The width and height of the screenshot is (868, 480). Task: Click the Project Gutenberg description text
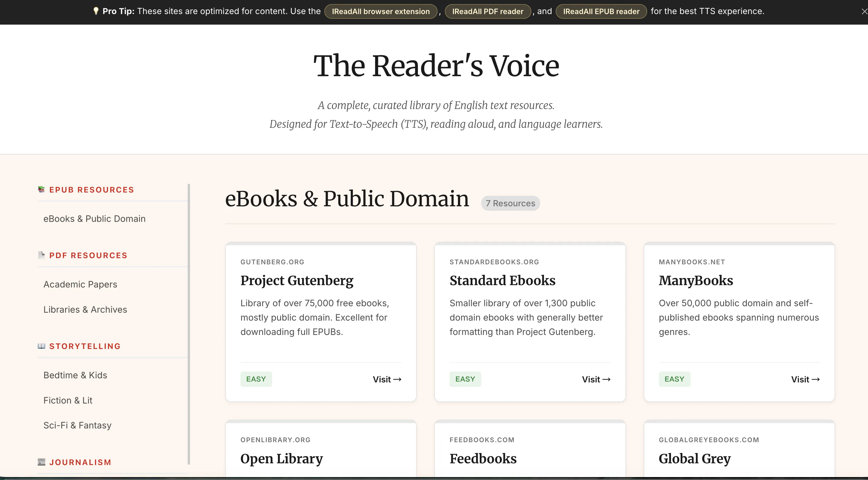(x=315, y=317)
